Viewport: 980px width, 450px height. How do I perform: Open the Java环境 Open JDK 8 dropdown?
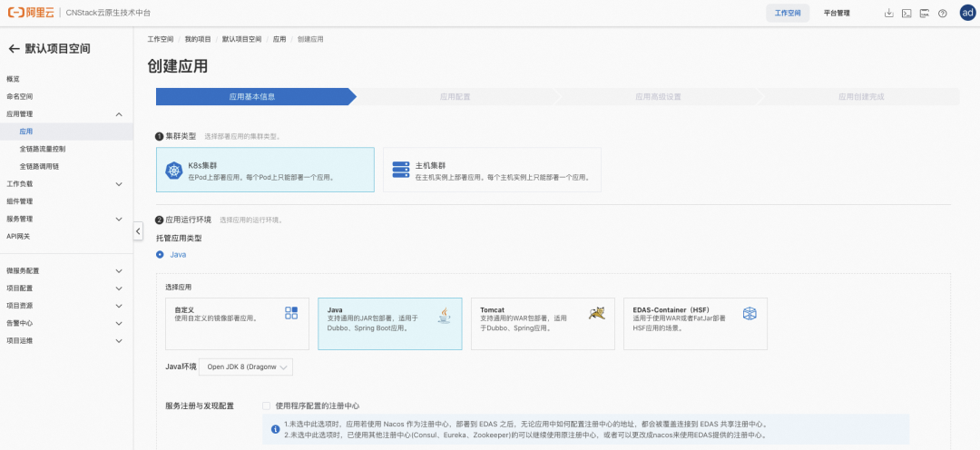click(246, 367)
